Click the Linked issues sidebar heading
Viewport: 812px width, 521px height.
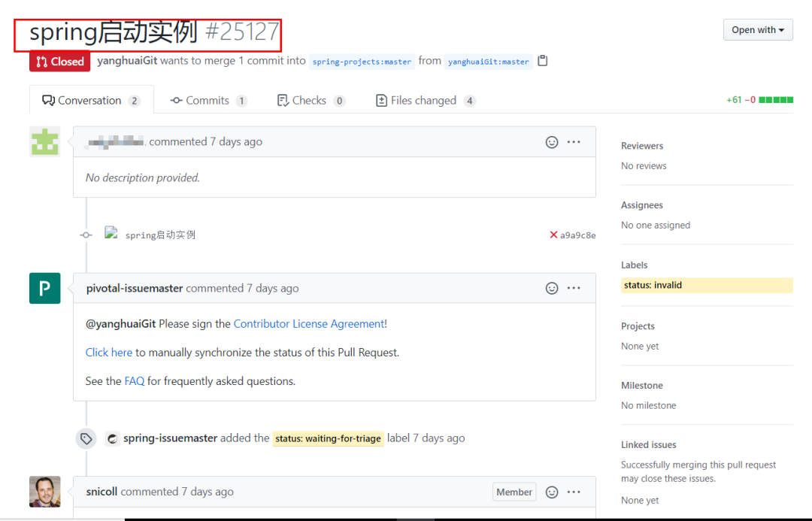tap(649, 445)
